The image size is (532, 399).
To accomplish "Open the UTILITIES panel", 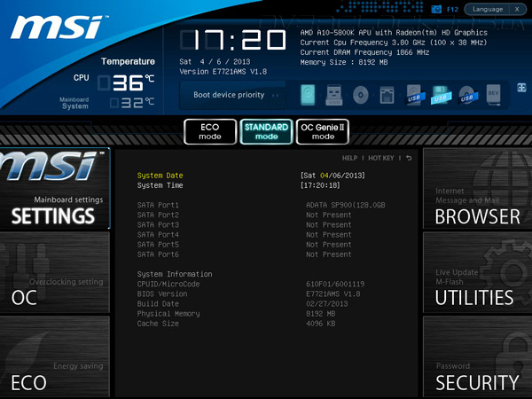I will pos(477,272).
